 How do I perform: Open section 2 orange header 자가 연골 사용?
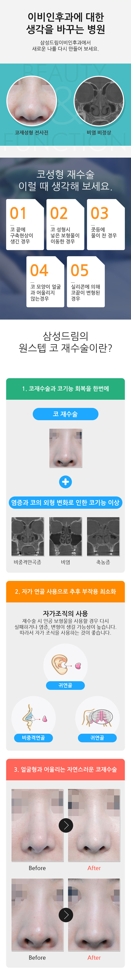(x=65, y=591)
